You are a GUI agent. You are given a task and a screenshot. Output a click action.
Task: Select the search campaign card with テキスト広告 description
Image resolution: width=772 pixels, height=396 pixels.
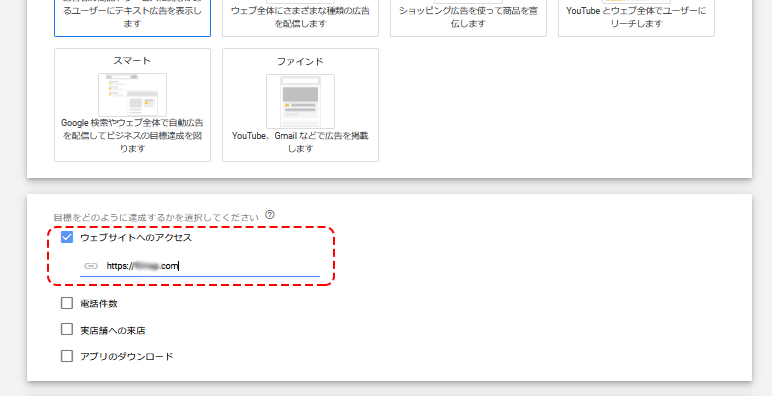tap(132, 18)
